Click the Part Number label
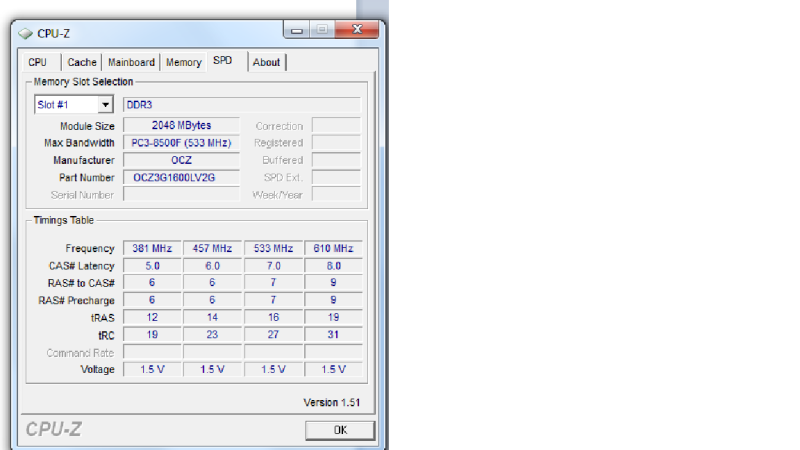Screen dimensions: 800x450 [x=87, y=178]
